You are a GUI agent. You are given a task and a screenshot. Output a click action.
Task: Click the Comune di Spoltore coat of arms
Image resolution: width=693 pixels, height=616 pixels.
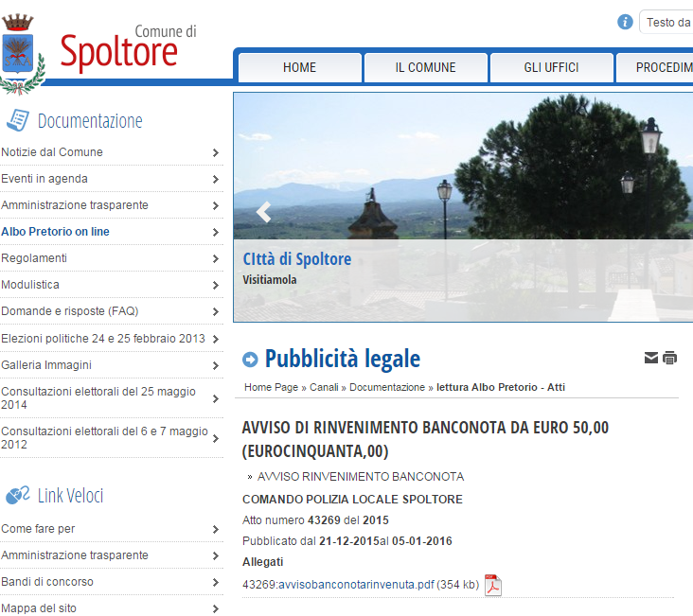point(19,53)
